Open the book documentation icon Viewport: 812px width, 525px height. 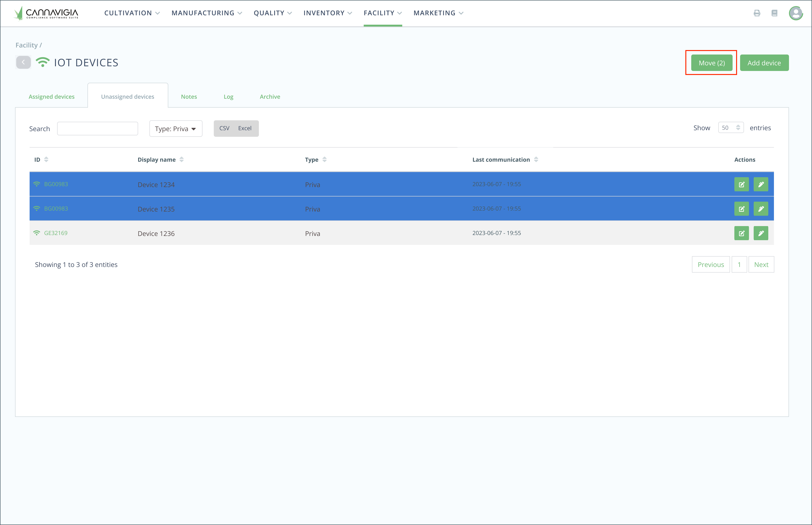tap(774, 13)
